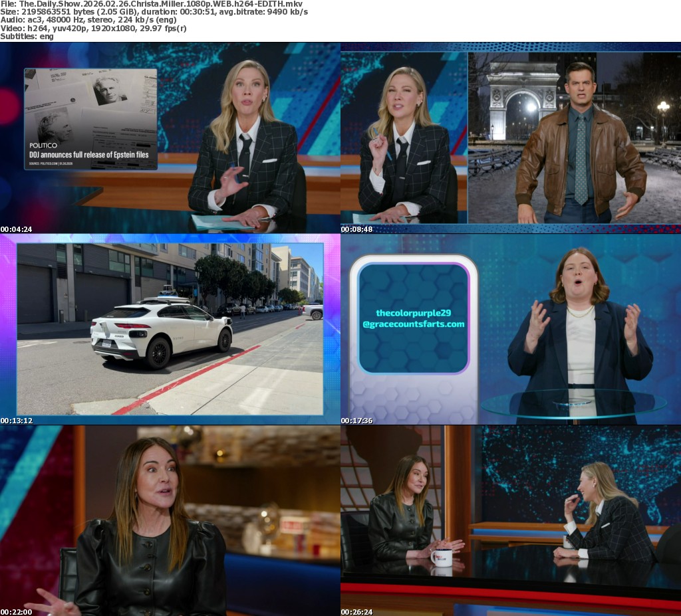Click the POLITICO Epstein files headline card
The height and width of the screenshot is (616, 681).
tap(90, 119)
